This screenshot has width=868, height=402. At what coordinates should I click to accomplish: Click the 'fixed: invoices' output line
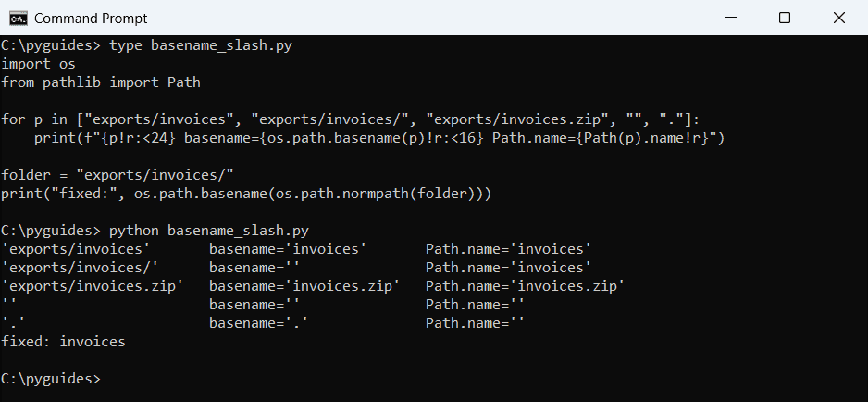point(63,342)
